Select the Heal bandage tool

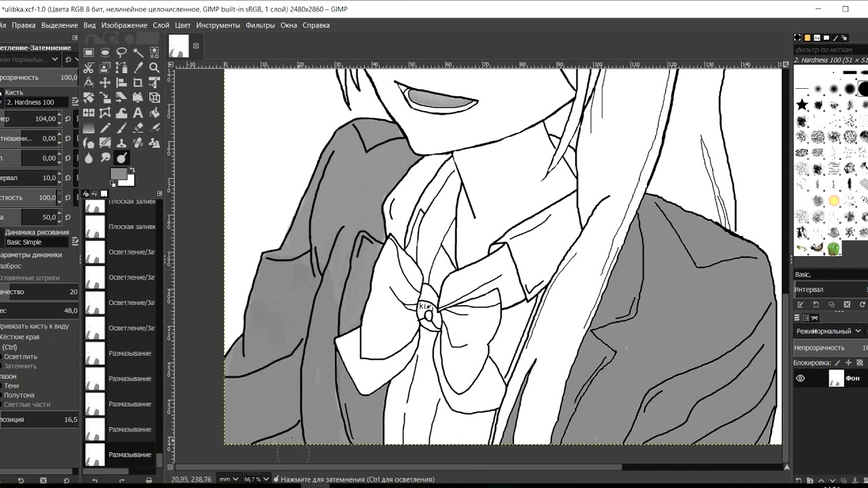138,142
